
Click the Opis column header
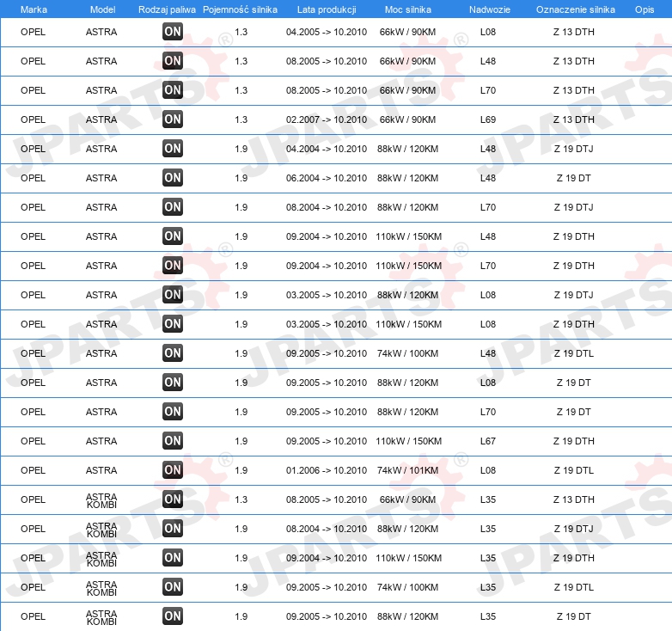645,9
